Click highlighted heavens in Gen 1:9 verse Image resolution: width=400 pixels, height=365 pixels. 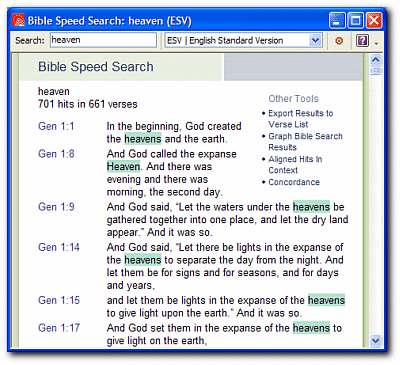[311, 207]
